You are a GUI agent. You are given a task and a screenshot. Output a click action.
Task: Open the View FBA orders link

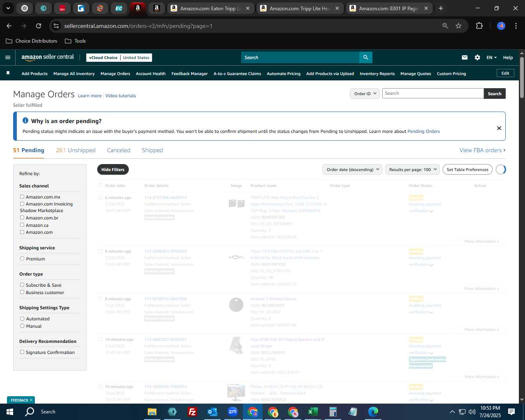(482, 150)
